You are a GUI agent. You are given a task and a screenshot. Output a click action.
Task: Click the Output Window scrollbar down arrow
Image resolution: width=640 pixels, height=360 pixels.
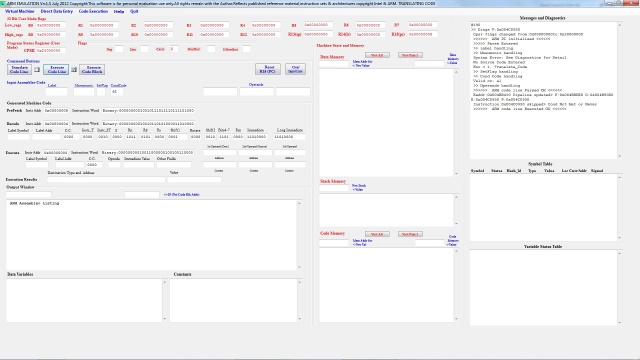(299, 267)
